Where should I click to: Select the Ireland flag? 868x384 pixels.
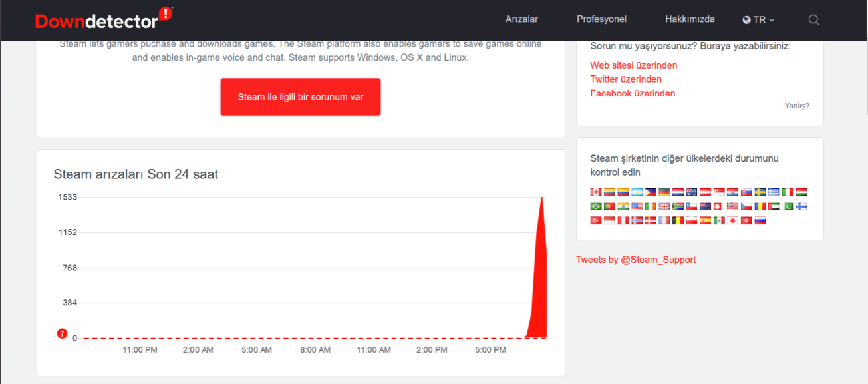pos(651,206)
